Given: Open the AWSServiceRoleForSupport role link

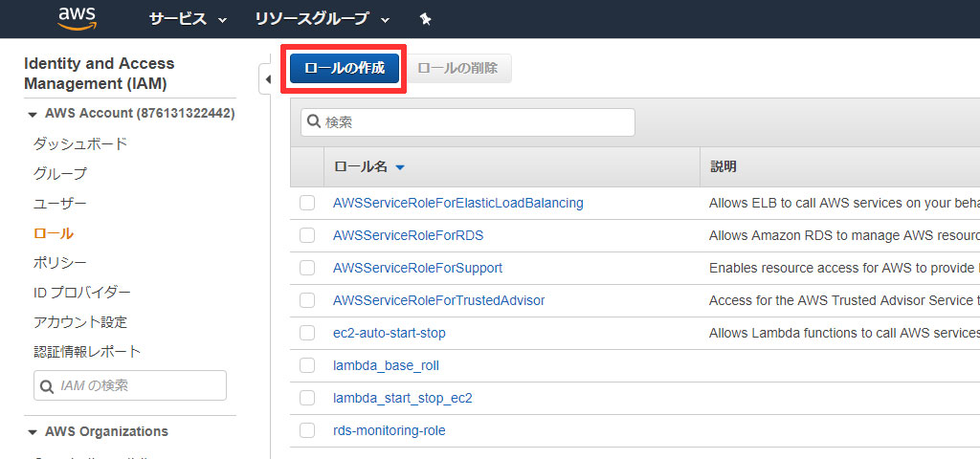Looking at the screenshot, I should pyautogui.click(x=417, y=268).
